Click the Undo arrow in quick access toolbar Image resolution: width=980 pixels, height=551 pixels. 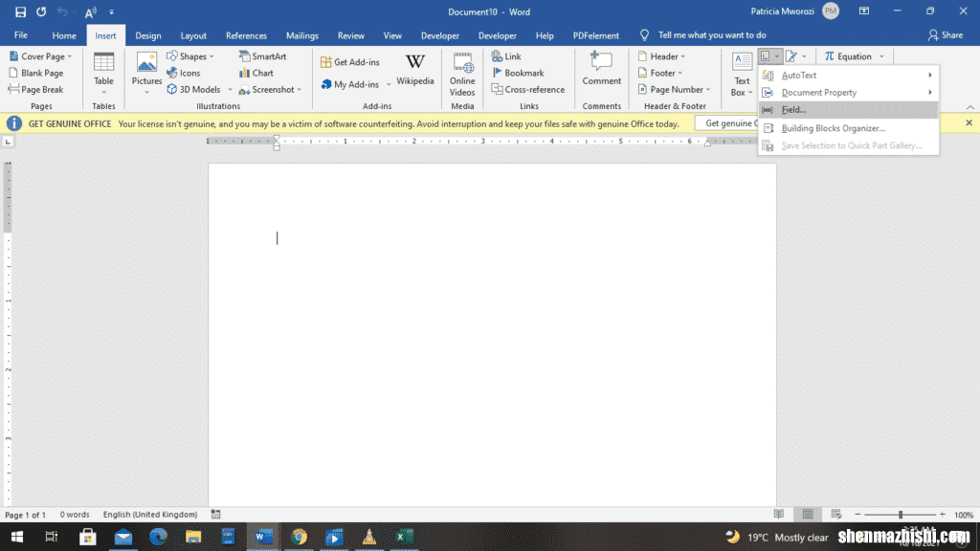(x=62, y=11)
